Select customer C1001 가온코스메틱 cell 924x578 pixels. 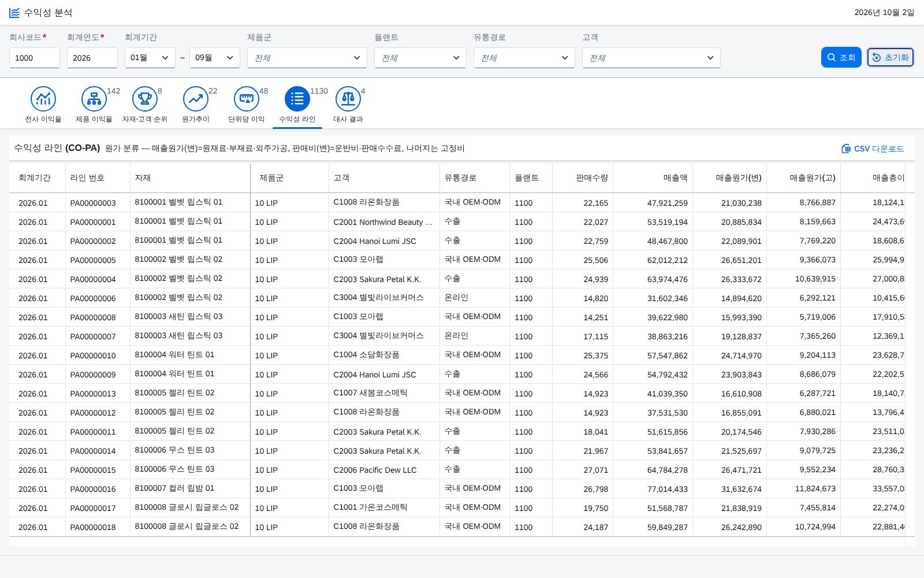384,508
